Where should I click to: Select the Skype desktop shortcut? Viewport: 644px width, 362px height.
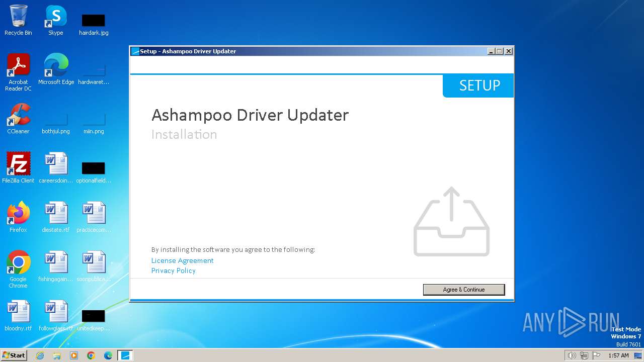coord(56,20)
